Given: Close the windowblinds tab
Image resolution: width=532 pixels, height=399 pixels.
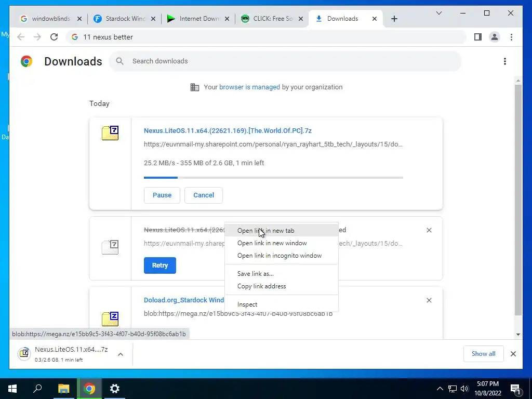Looking at the screenshot, I should click(x=79, y=19).
